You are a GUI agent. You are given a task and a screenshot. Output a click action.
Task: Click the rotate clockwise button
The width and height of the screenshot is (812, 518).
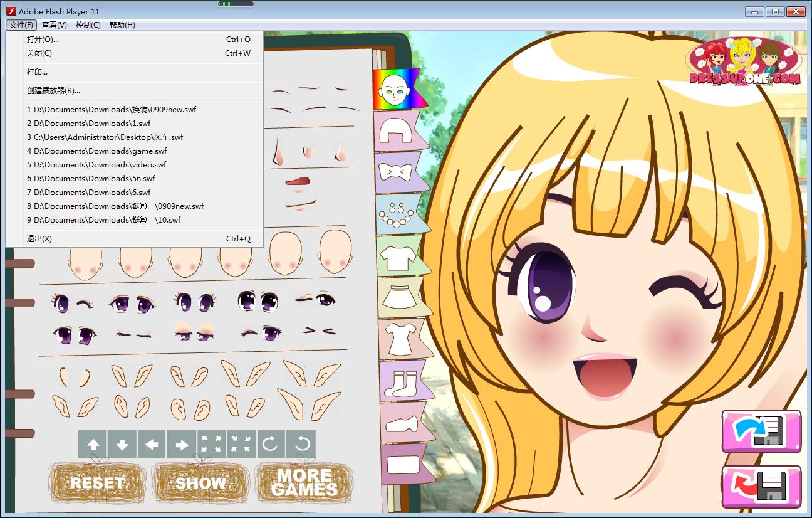[x=270, y=444]
